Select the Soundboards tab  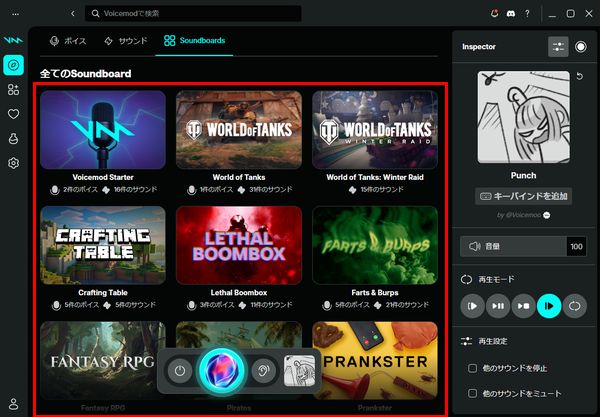tap(194, 41)
